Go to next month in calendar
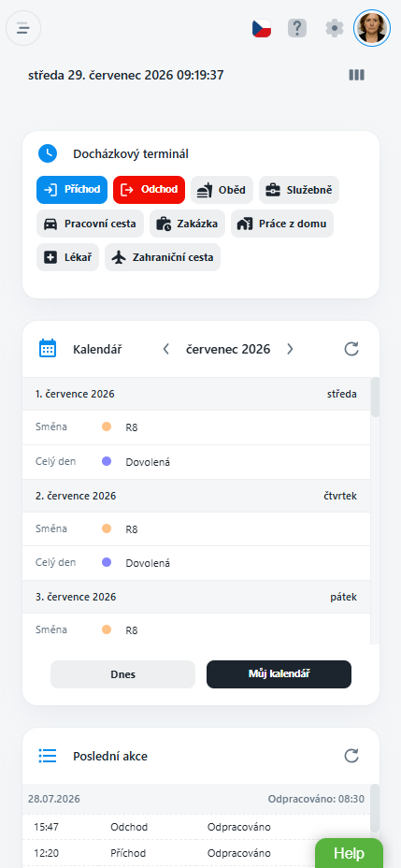Viewport: 401px width, 868px height. (x=290, y=349)
